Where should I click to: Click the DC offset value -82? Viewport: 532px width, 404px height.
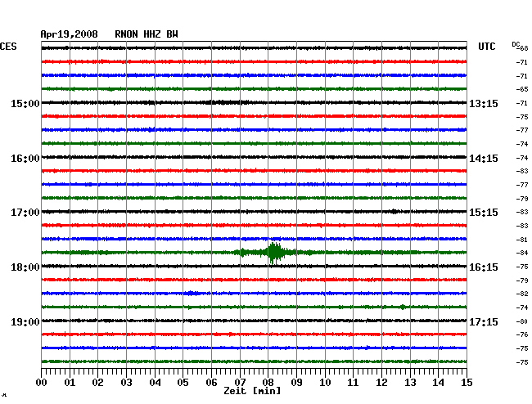tap(522, 294)
